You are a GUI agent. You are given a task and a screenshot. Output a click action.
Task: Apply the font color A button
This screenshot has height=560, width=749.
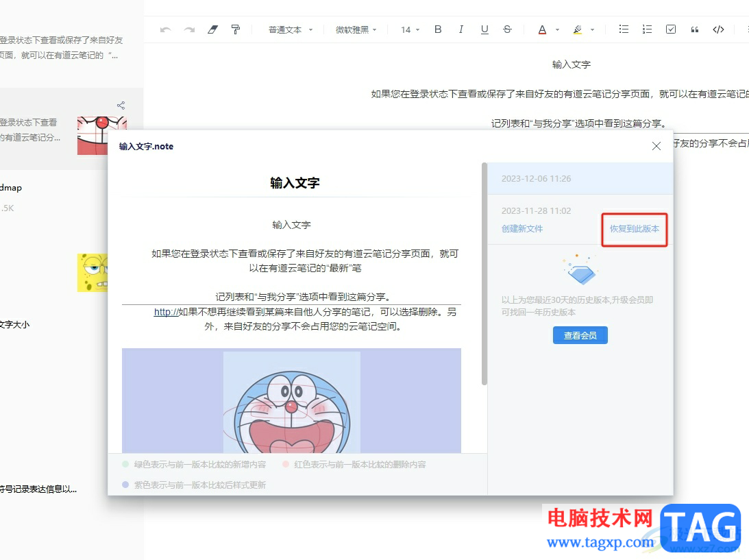(x=542, y=29)
